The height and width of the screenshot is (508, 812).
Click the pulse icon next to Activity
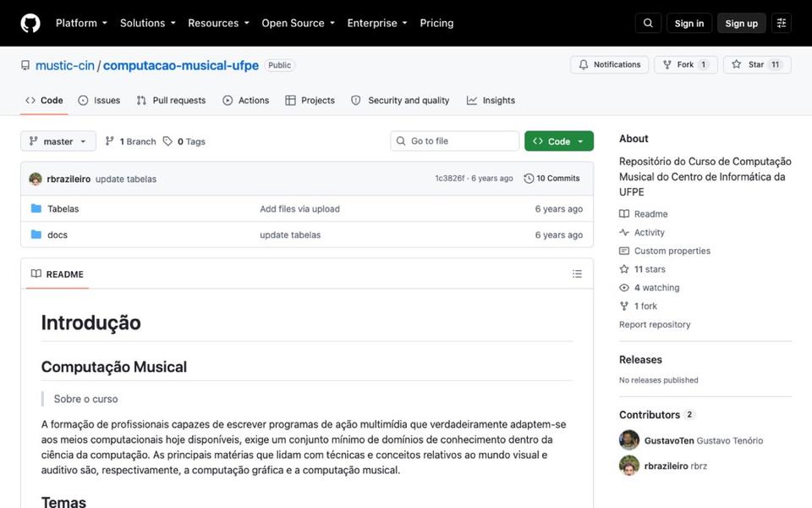point(624,232)
